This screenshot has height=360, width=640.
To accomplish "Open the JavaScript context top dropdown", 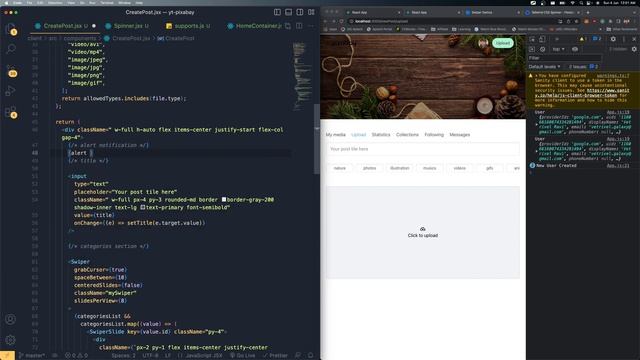I will pos(558,49).
